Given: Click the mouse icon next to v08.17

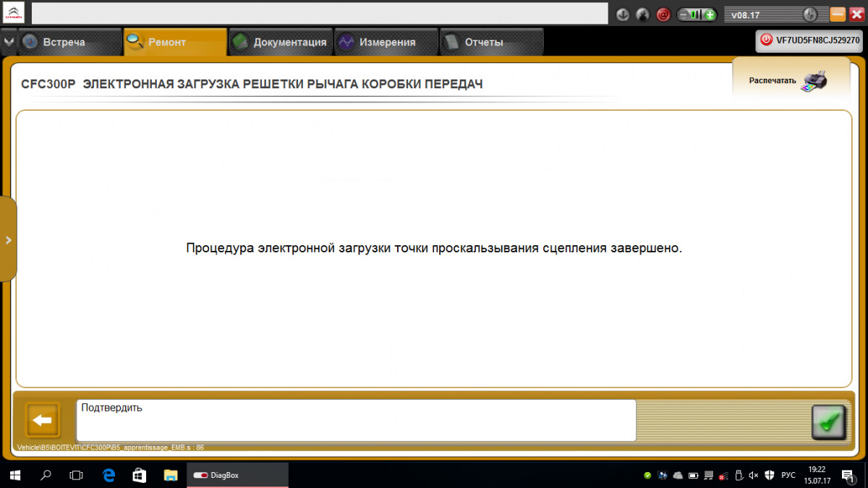Looking at the screenshot, I should [810, 14].
